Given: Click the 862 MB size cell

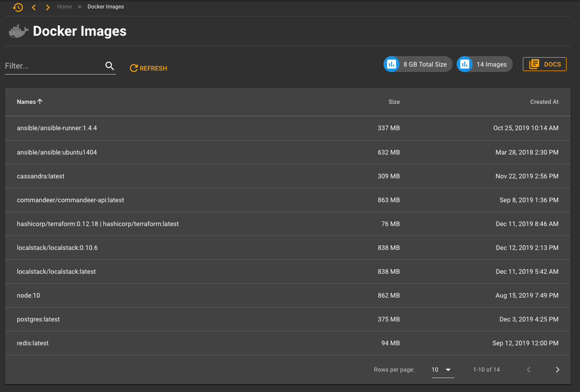Looking at the screenshot, I should click(389, 296).
